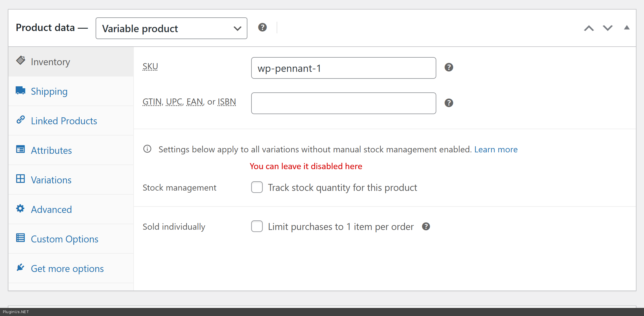Image resolution: width=644 pixels, height=316 pixels.
Task: Open the Variable product type dropdown
Action: click(171, 28)
